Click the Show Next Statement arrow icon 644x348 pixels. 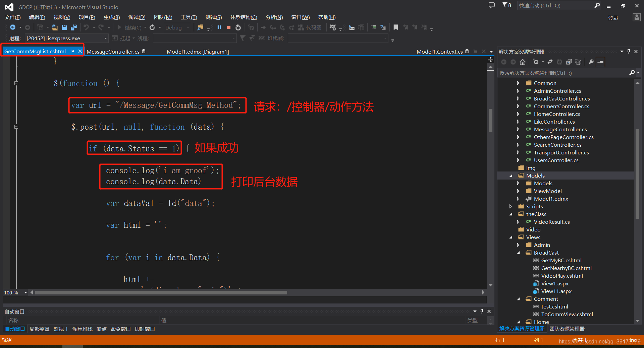pos(263,27)
